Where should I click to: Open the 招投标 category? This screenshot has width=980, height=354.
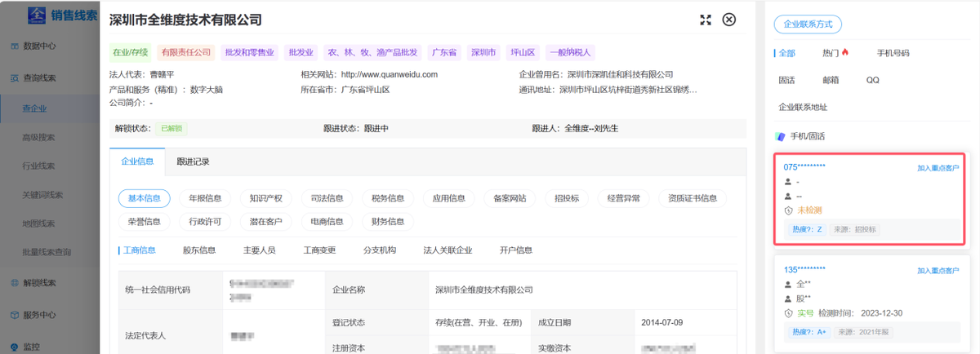click(567, 198)
